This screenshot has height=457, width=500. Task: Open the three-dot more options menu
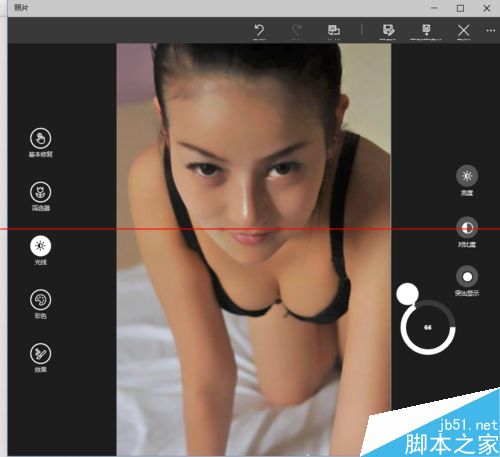click(490, 31)
